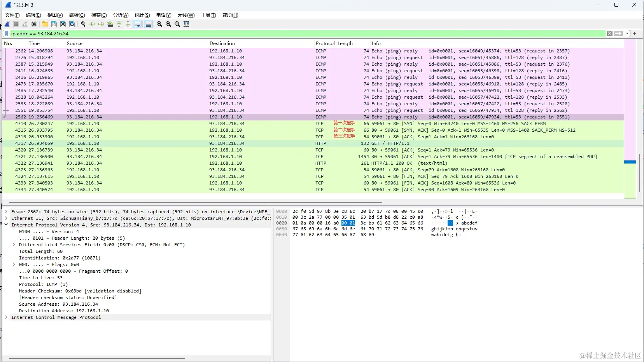This screenshot has height=362, width=644.
Task: Sort packets by Time column
Action: 46,44
